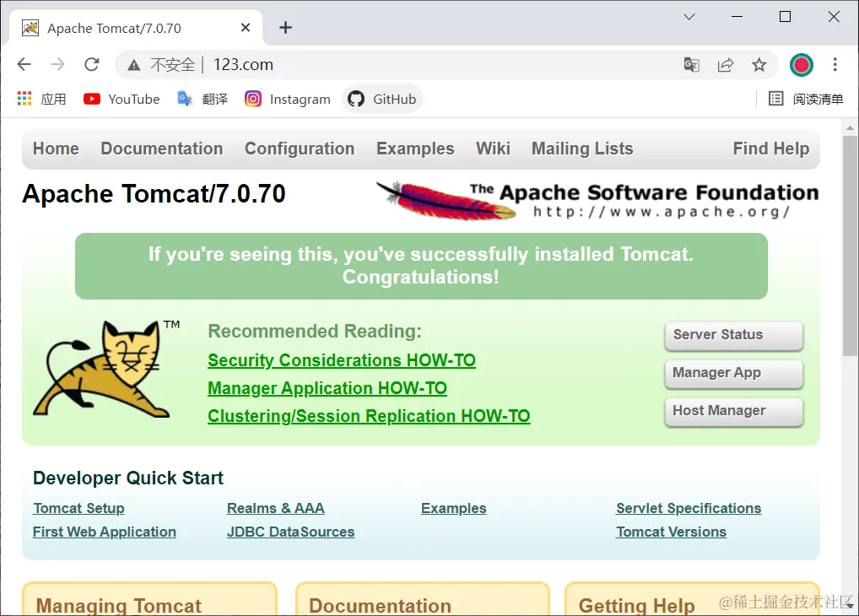Open the Chrome profile avatar
This screenshot has height=616, width=859.
(x=801, y=65)
